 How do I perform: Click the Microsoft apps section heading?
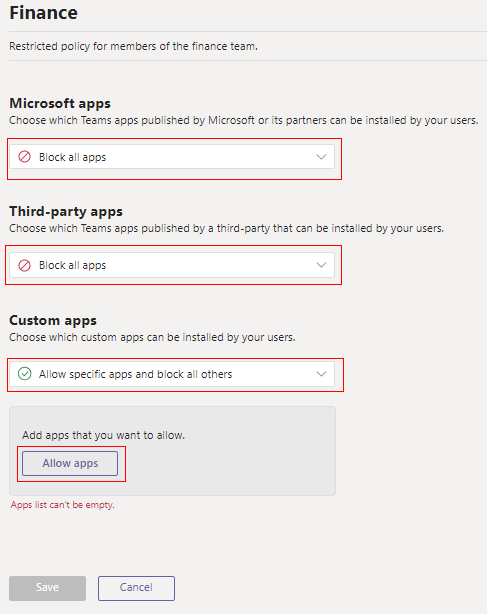pyautogui.click(x=60, y=103)
